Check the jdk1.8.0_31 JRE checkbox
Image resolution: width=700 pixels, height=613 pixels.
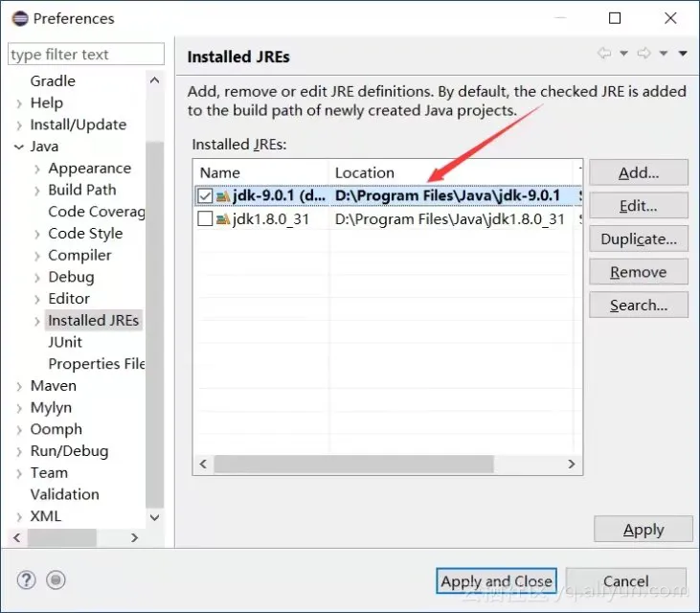tap(205, 218)
